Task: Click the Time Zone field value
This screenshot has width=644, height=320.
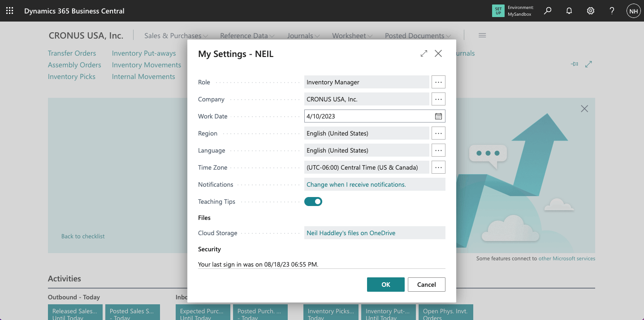Action: coord(367,167)
